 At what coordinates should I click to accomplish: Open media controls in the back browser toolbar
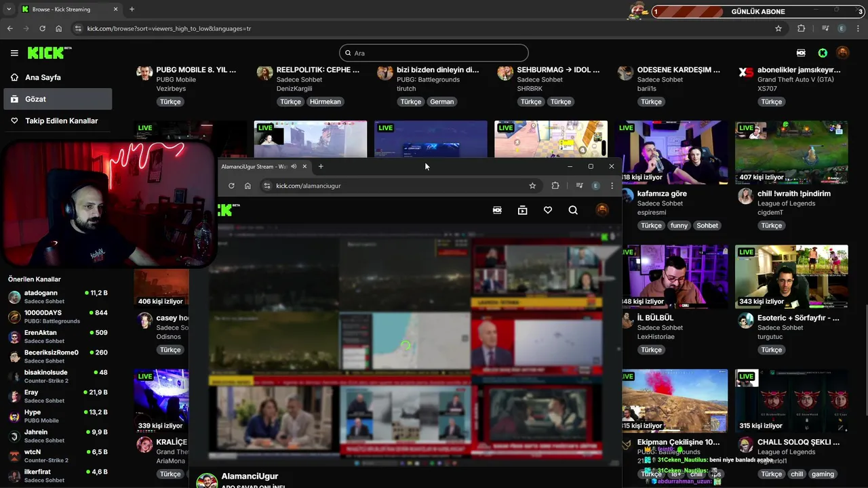coord(825,28)
